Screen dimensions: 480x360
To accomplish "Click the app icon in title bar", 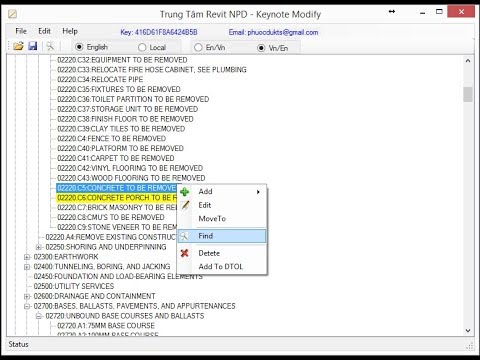I will pos(12,14).
